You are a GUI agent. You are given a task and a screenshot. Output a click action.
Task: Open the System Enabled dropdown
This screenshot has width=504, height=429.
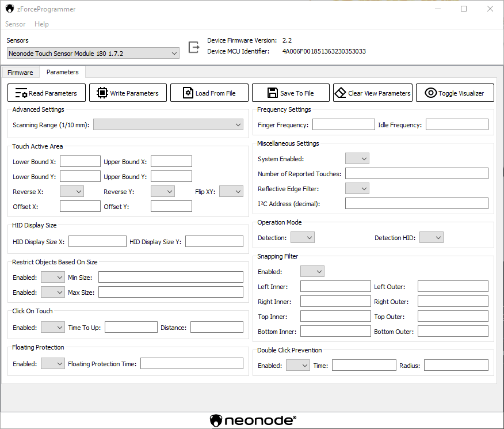click(x=357, y=159)
